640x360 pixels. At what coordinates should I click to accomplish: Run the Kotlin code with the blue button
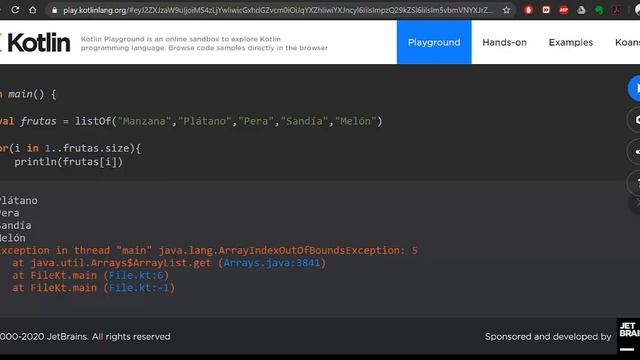[634, 88]
